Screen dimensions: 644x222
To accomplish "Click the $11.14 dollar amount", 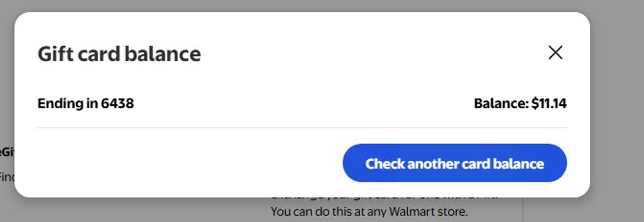I will pos(549,103).
